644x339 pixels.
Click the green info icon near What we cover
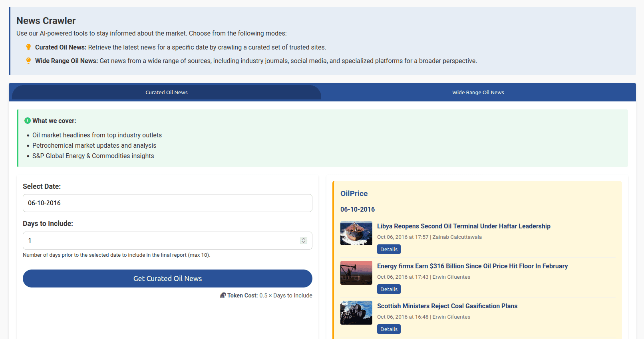coord(28,121)
